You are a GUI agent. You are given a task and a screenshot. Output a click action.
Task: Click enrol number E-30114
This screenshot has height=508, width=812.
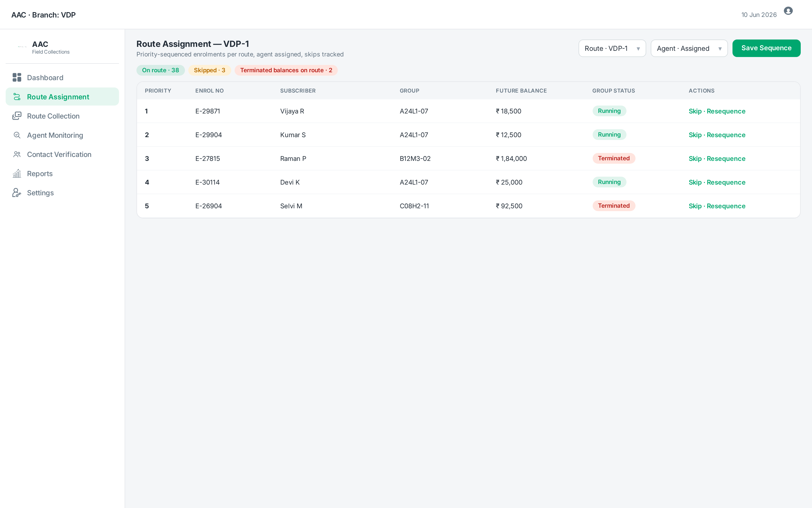point(207,182)
